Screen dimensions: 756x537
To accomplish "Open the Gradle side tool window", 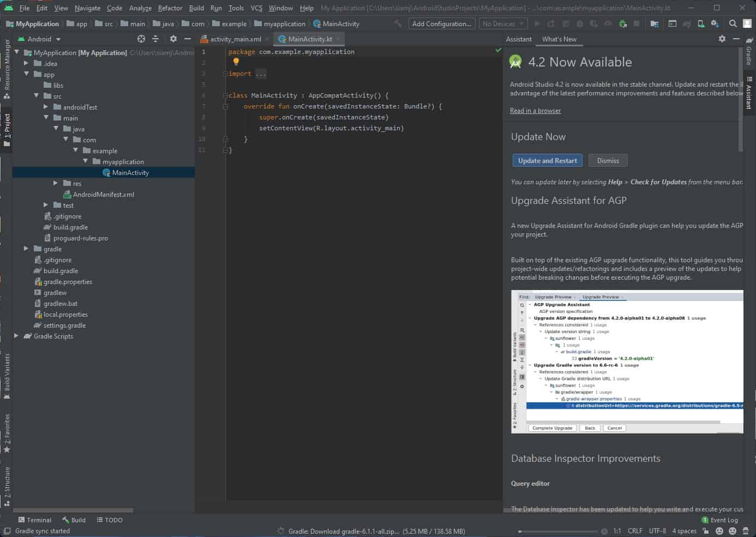I will (749, 52).
